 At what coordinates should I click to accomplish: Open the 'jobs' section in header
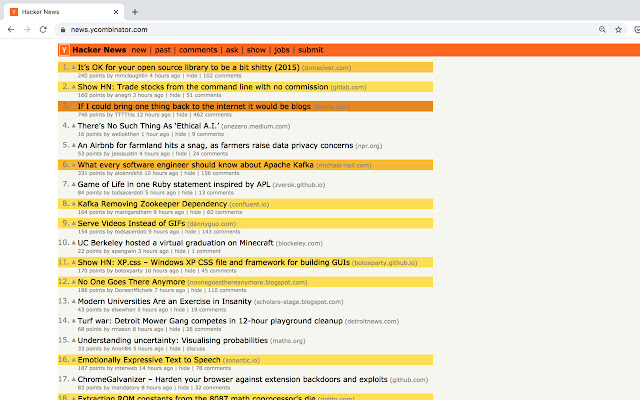click(282, 50)
